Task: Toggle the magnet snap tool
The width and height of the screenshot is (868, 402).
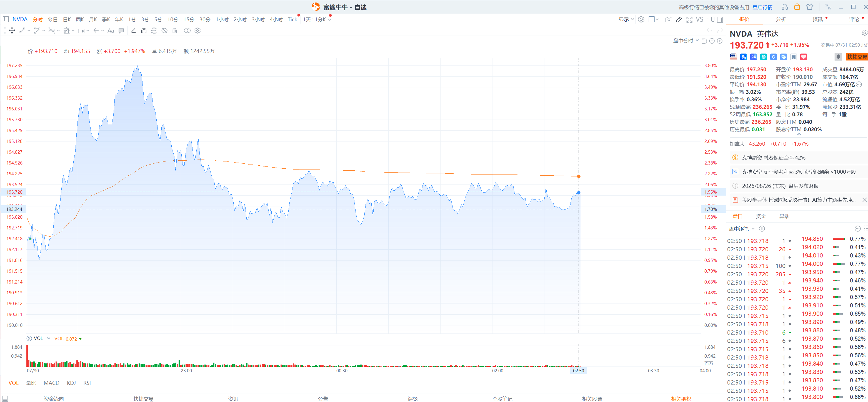Action: (x=144, y=31)
